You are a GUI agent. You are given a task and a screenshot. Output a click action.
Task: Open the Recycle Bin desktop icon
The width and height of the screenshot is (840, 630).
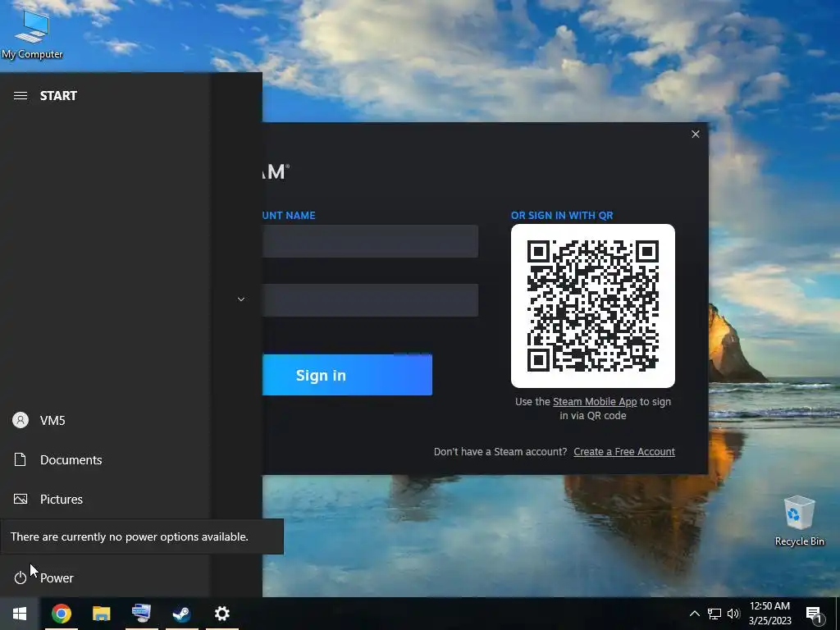point(799,520)
